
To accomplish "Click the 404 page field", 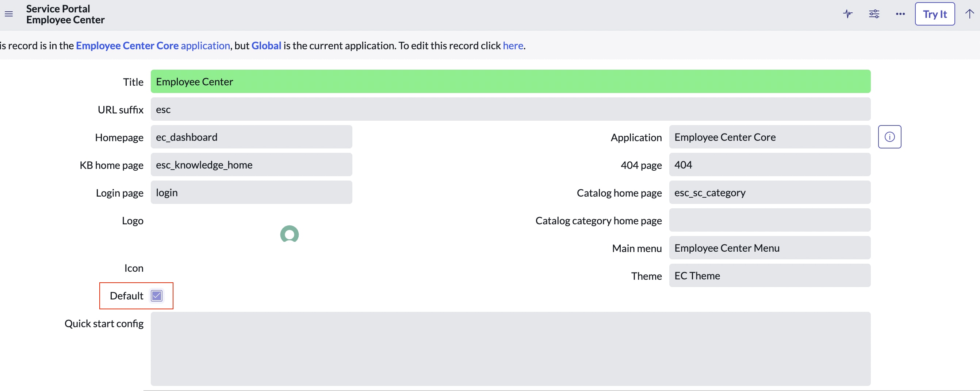I will [769, 164].
